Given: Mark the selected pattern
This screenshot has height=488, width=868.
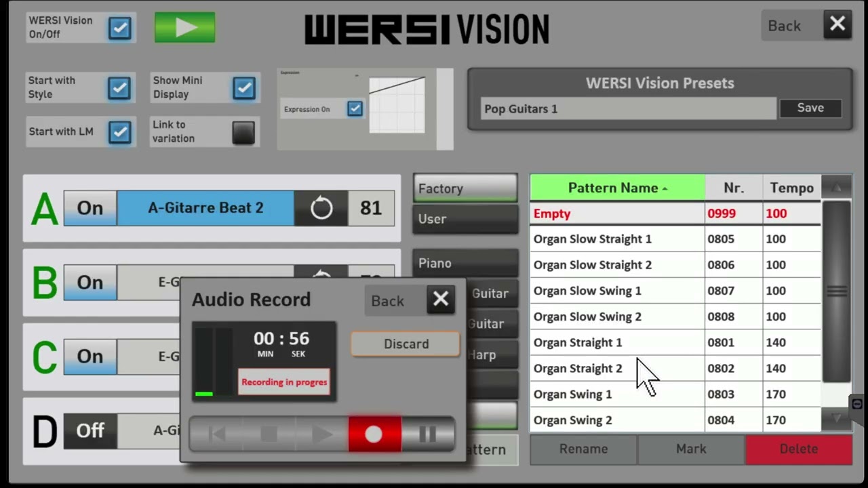Looking at the screenshot, I should point(691,449).
